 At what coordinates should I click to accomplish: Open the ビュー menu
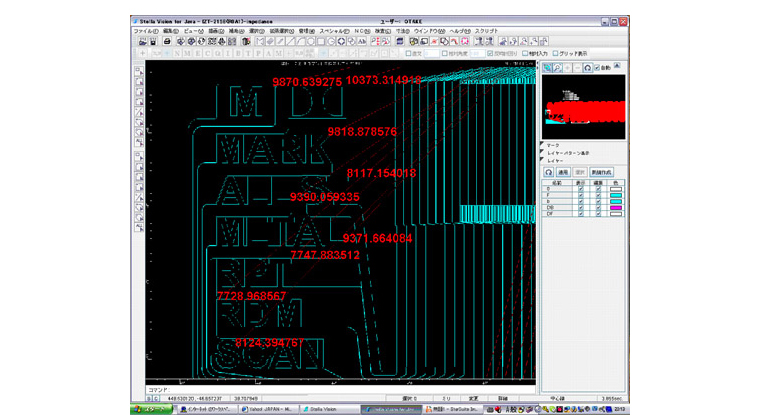(194, 31)
